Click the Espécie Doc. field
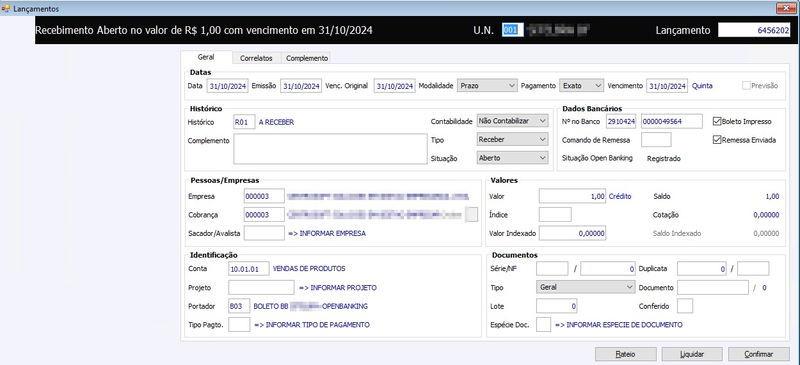Screen dimensions: 800x365 click(543, 324)
